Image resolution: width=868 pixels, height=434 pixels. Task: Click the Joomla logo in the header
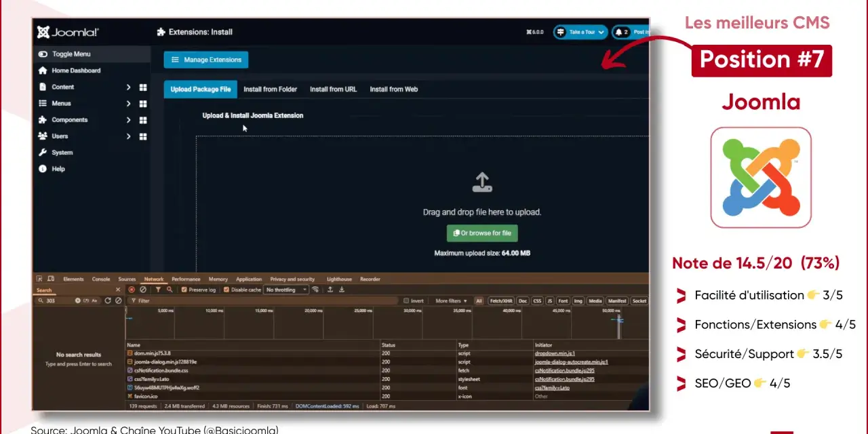tap(68, 32)
